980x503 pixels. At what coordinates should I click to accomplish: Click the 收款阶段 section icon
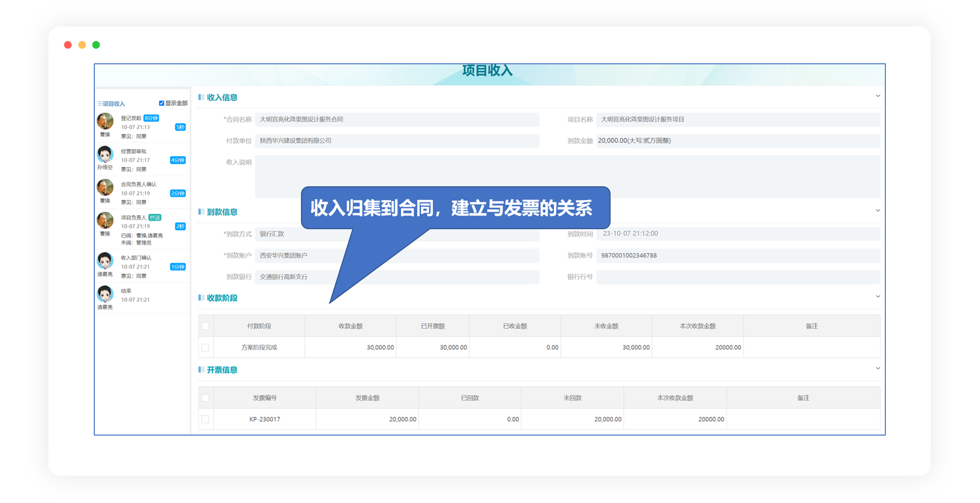click(x=201, y=298)
